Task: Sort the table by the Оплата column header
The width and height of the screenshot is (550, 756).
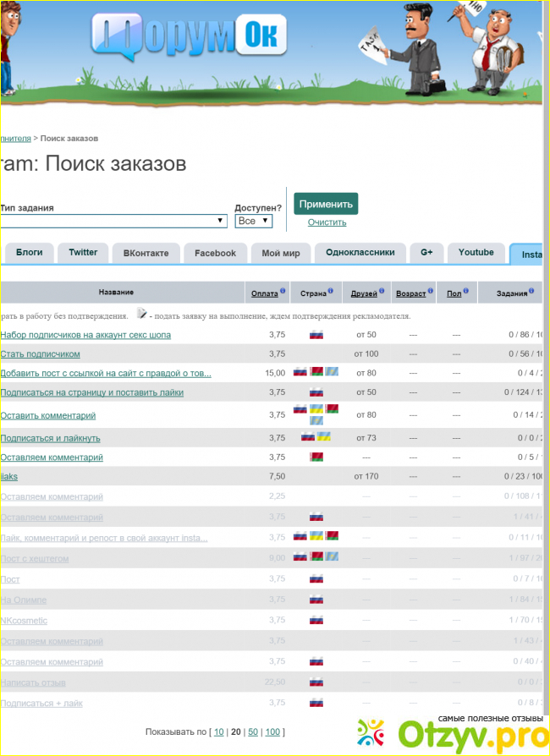Action: [x=264, y=293]
